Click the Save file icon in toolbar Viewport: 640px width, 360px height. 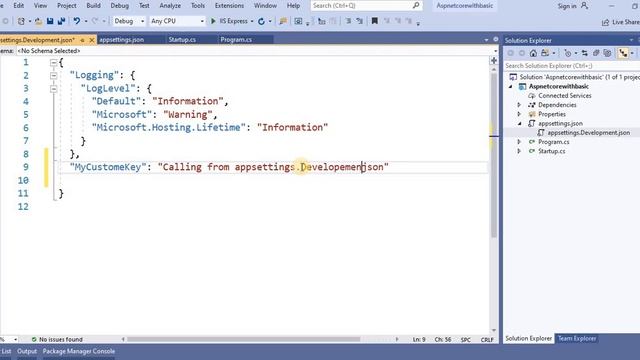[x=50, y=21]
